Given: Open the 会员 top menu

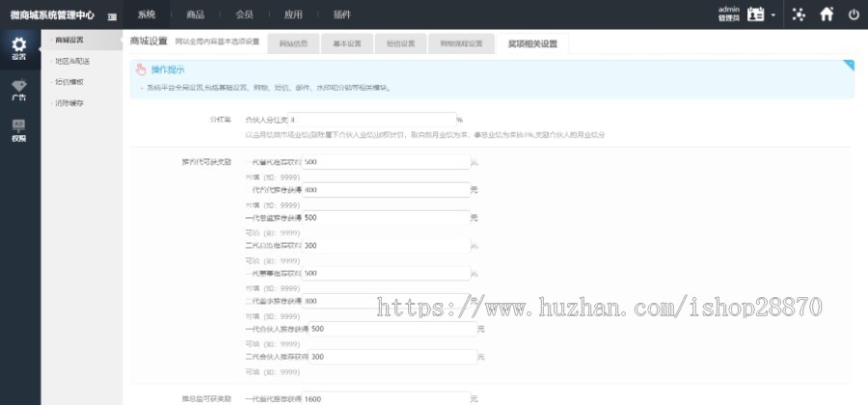Looking at the screenshot, I should pyautogui.click(x=244, y=14).
